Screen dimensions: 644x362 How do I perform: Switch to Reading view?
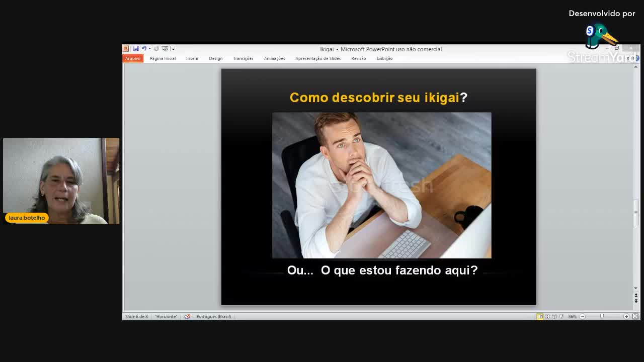554,316
